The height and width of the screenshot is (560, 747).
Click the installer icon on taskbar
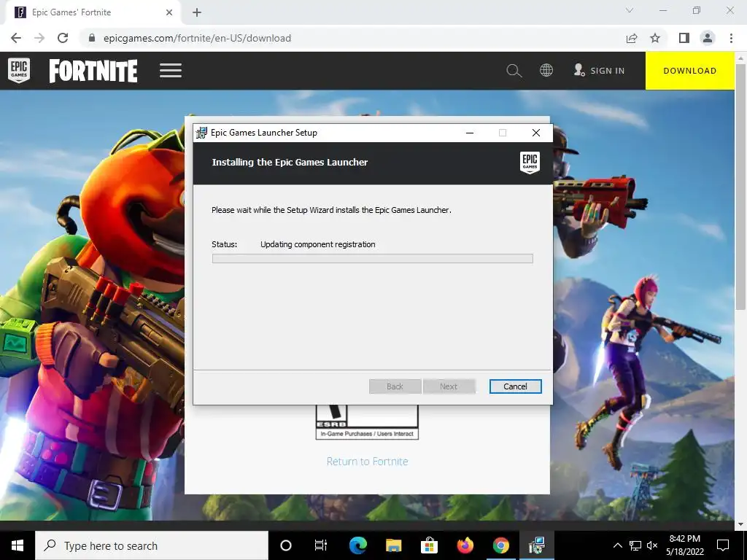click(x=536, y=545)
